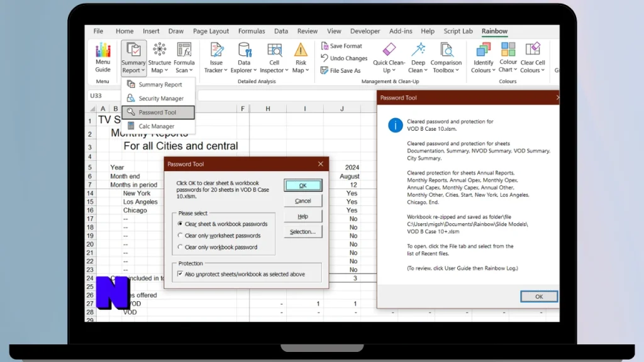Expand the Identify Colours dropdown arrow
The image size is (644, 362).
pyautogui.click(x=494, y=70)
